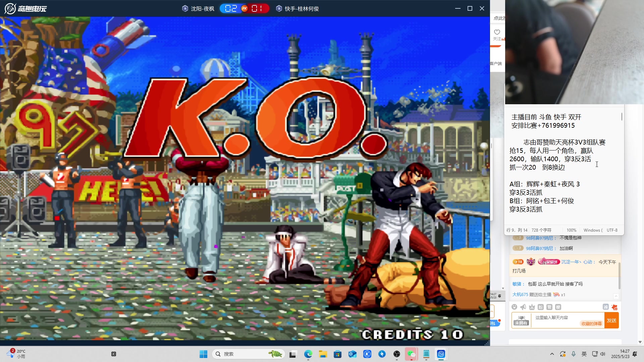
Task: Open the 滤 chat filter icon
Action: coord(605,307)
